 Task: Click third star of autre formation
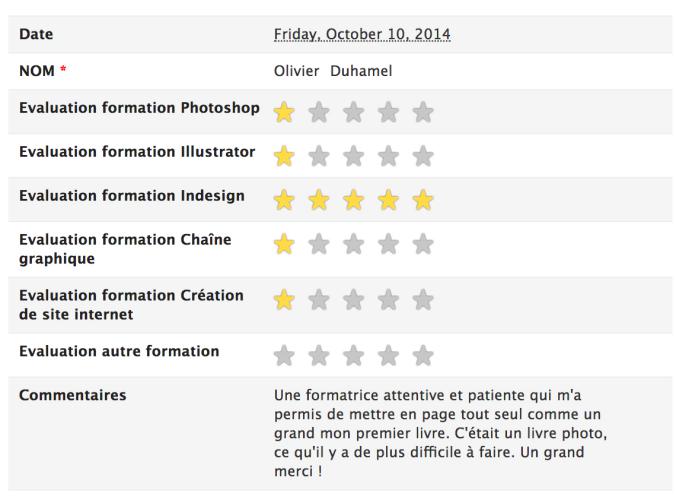pyautogui.click(x=354, y=356)
